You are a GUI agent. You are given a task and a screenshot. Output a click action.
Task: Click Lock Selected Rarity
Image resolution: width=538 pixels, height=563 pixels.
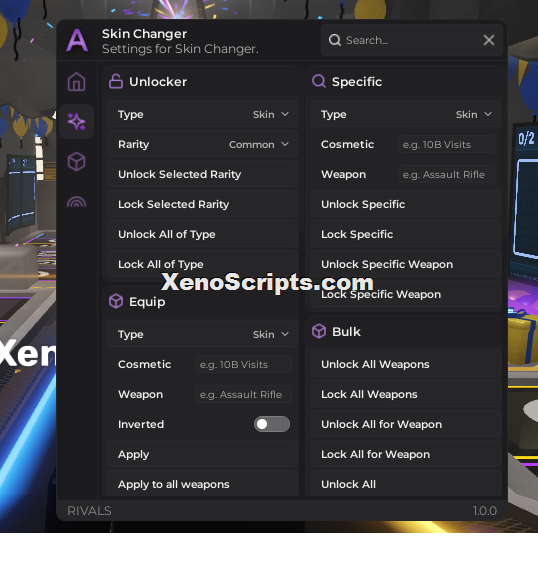pyautogui.click(x=203, y=204)
